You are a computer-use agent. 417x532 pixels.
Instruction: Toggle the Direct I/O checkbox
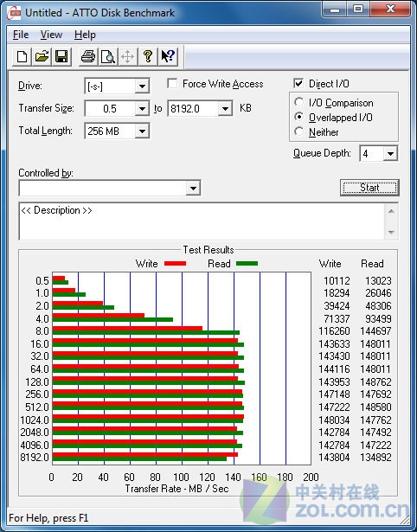[x=298, y=83]
